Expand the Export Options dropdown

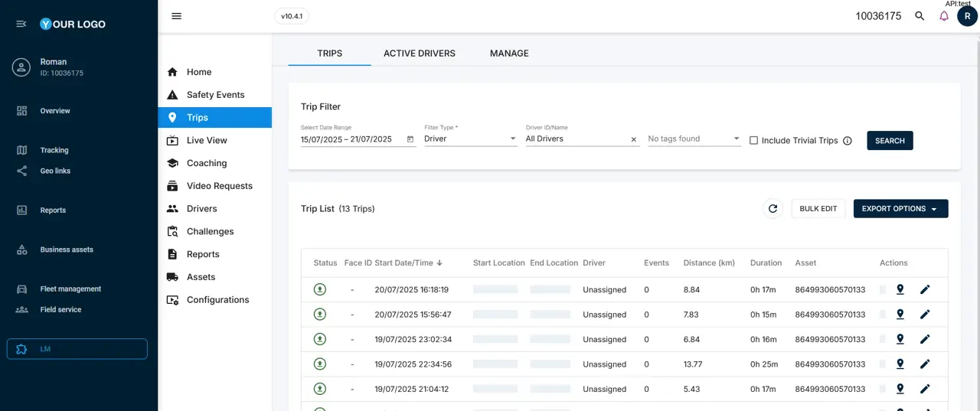tap(900, 209)
